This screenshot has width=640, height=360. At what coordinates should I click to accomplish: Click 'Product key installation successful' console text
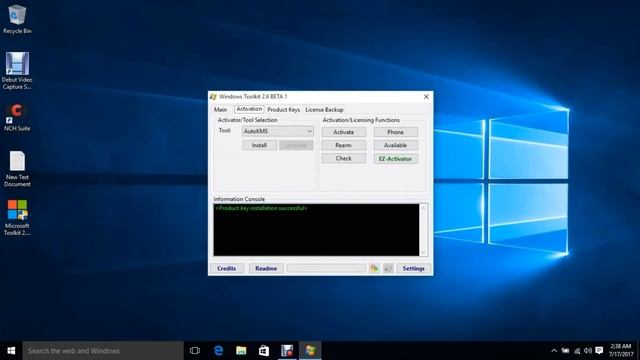click(x=261, y=208)
